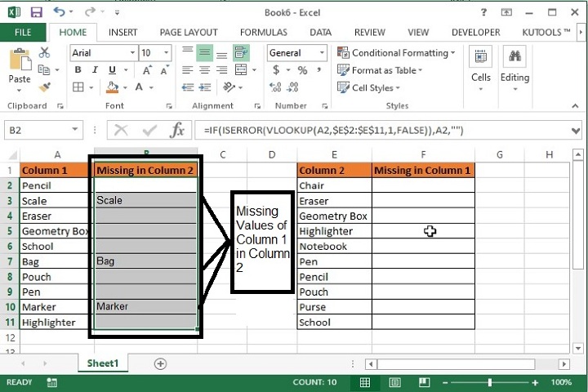Switch to Normal view in status bar

click(365, 382)
